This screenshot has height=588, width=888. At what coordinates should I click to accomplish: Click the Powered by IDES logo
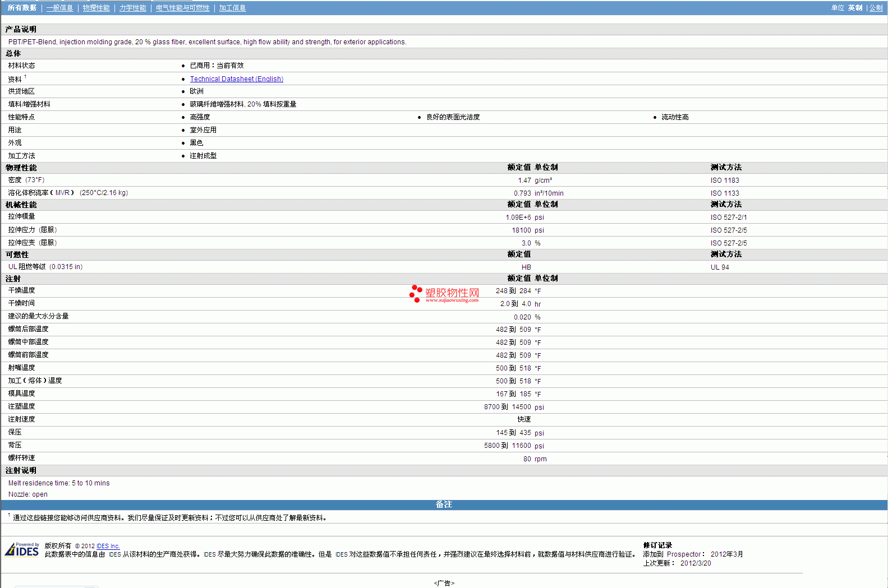tap(22, 550)
